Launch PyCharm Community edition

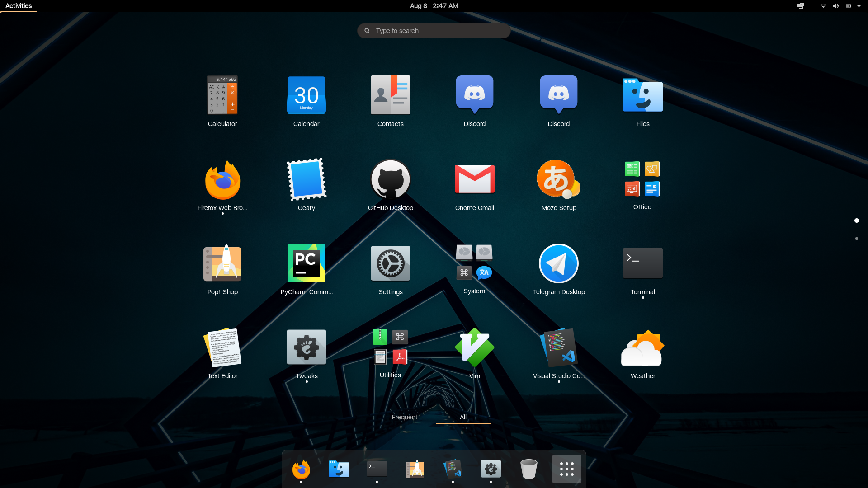coord(306,263)
